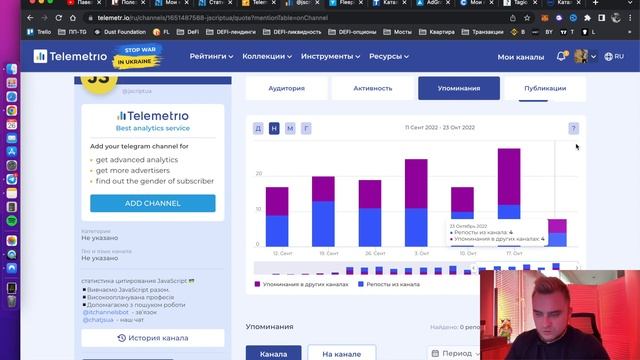Select the Канала mentions tab
The height and width of the screenshot is (360, 640).
click(273, 354)
